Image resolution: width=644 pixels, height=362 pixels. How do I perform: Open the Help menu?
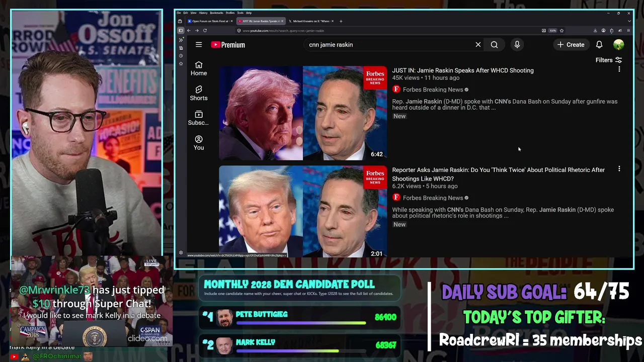[x=249, y=13]
